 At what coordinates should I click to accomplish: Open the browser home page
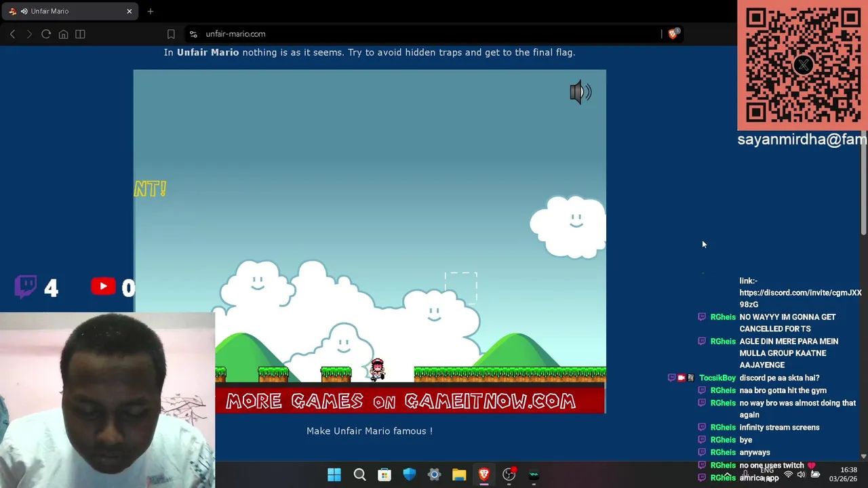(63, 34)
